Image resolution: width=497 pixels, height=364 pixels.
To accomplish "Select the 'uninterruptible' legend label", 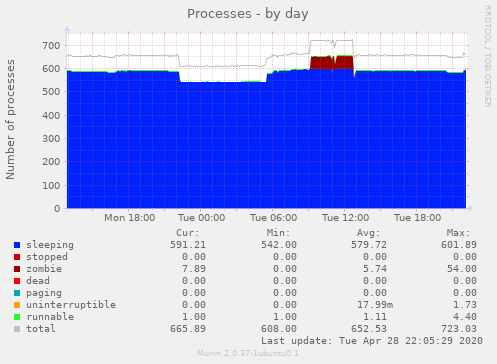I will click(71, 305).
